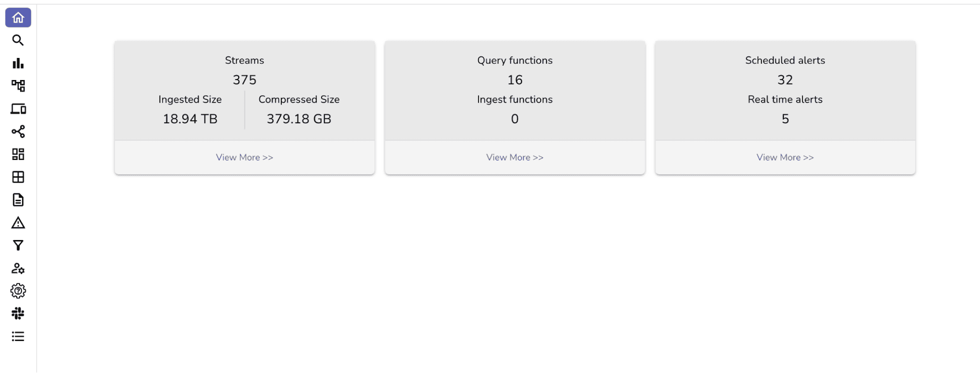Click the Scheduled alerts count 32
980x373 pixels.
(784, 80)
